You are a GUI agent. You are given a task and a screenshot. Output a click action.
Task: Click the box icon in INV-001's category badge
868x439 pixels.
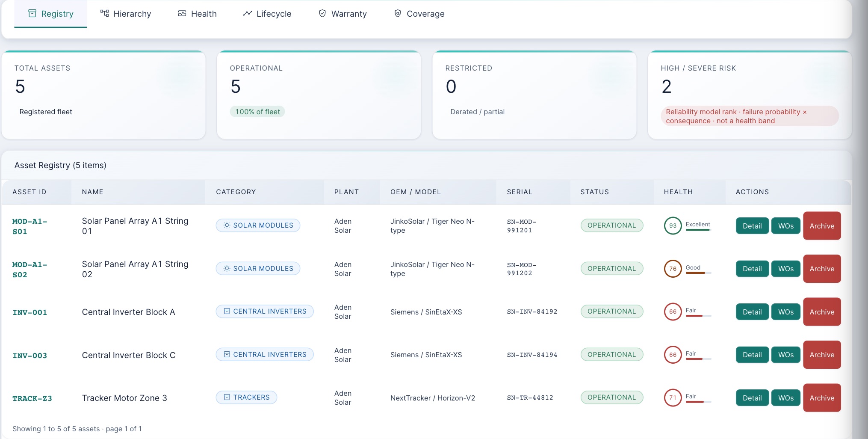[227, 311]
